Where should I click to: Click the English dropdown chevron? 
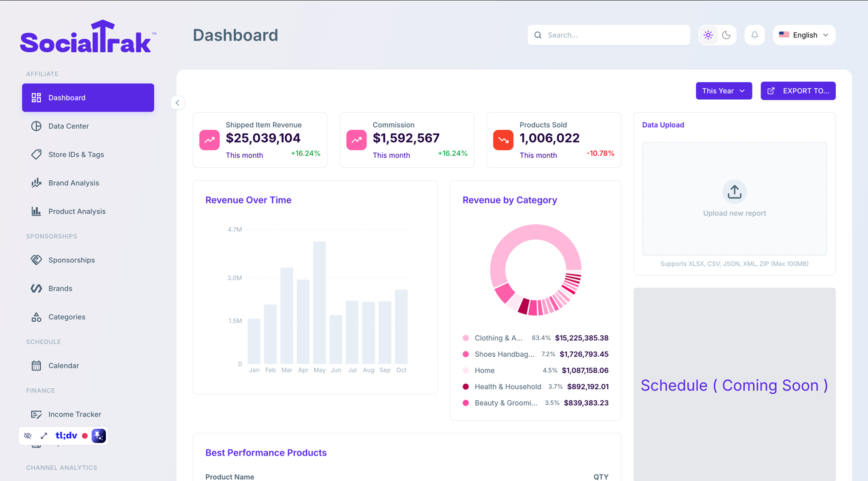tap(826, 35)
